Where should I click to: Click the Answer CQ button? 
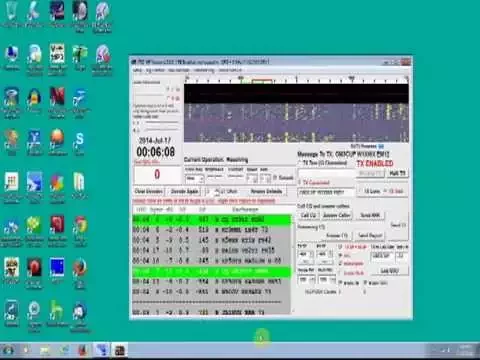[x=336, y=235]
